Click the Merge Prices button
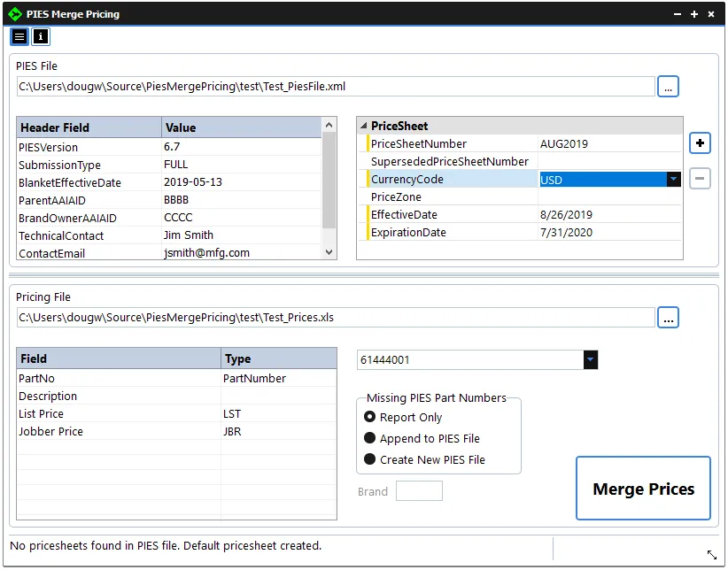728x570 pixels. pyautogui.click(x=643, y=489)
